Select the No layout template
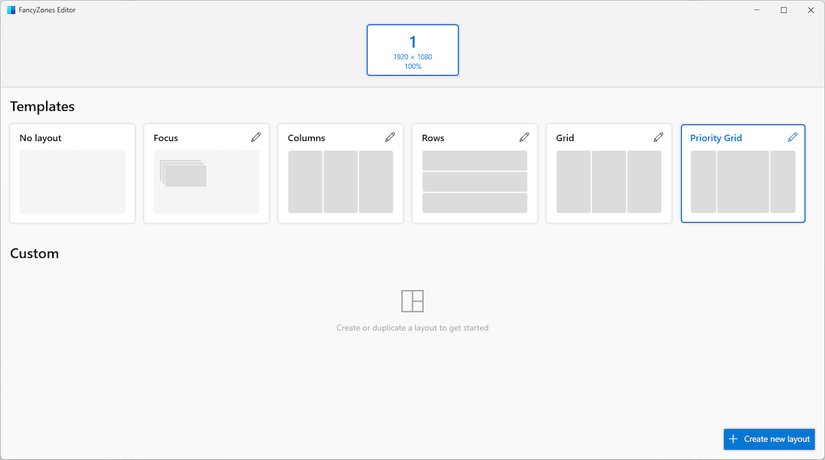 click(72, 173)
